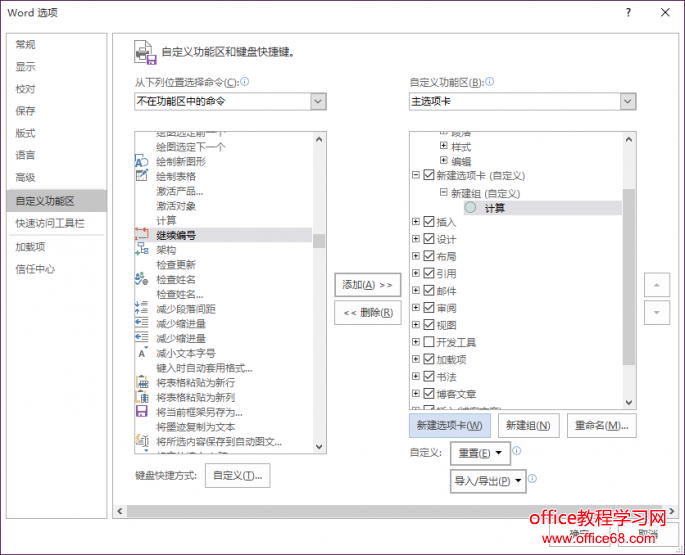
Task: Click the << 删除(R) button
Action: (x=367, y=312)
